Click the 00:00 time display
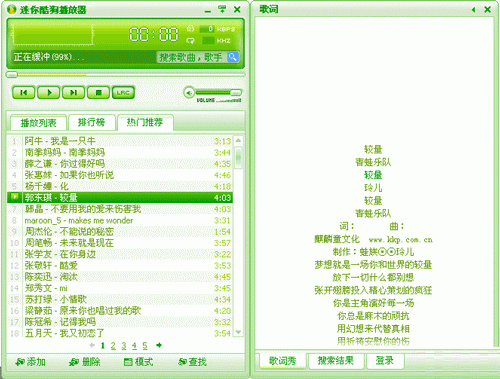Screen dimensions: 500x379 coord(154,34)
